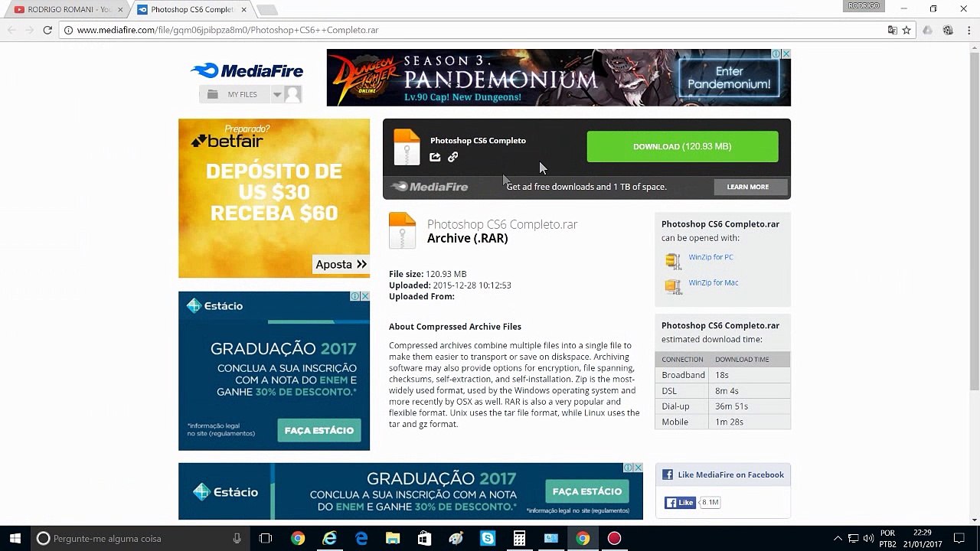Click the Cortana microphone icon
Viewport: 980px width, 551px height.
[x=237, y=539]
